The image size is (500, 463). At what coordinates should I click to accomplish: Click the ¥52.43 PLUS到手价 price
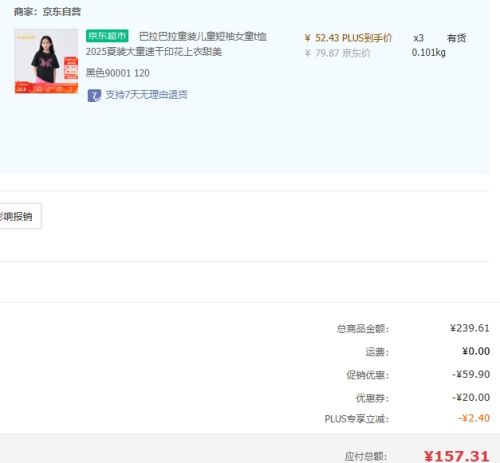point(348,38)
